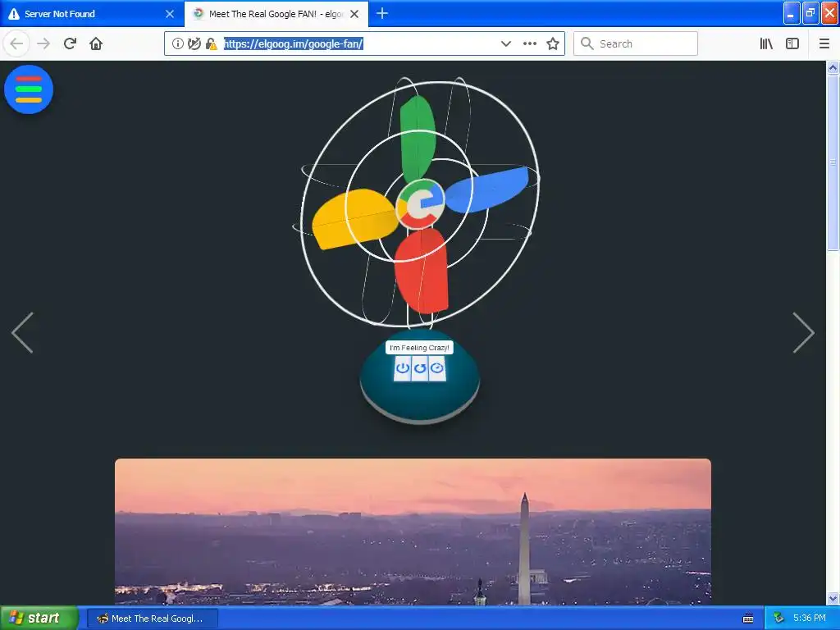Click the I'm Feeling Crazy! button
Screen dimensions: 840x630
(x=419, y=348)
